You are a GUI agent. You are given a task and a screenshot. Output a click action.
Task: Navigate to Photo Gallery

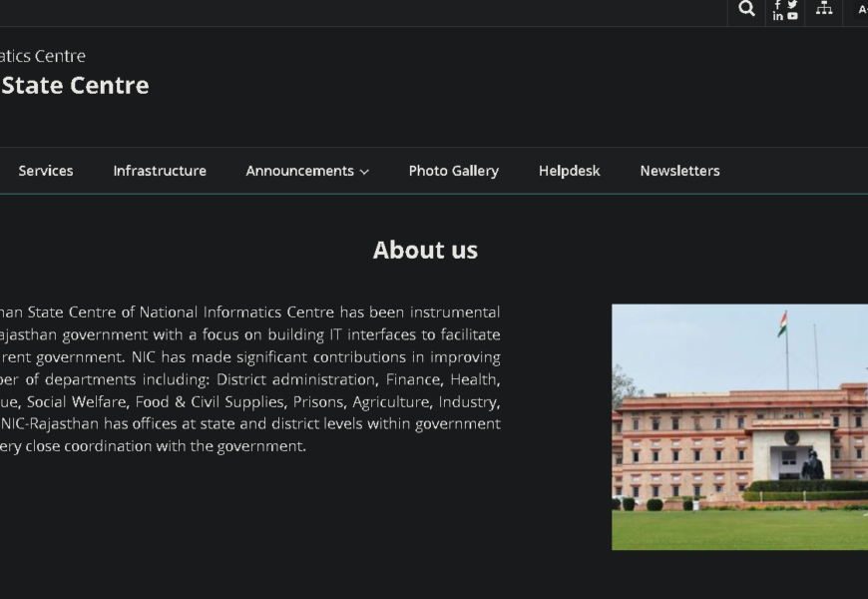453,171
